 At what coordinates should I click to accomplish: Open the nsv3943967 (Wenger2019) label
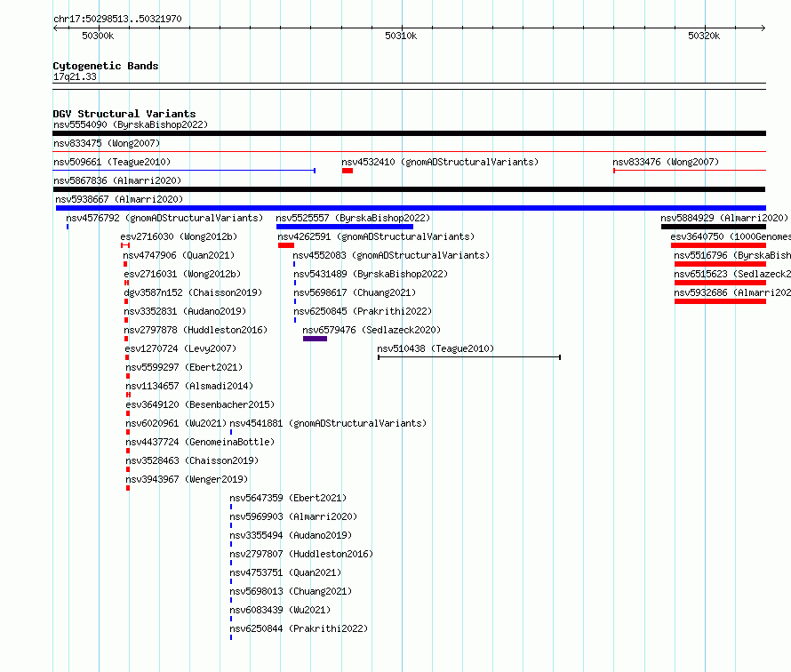tap(187, 479)
